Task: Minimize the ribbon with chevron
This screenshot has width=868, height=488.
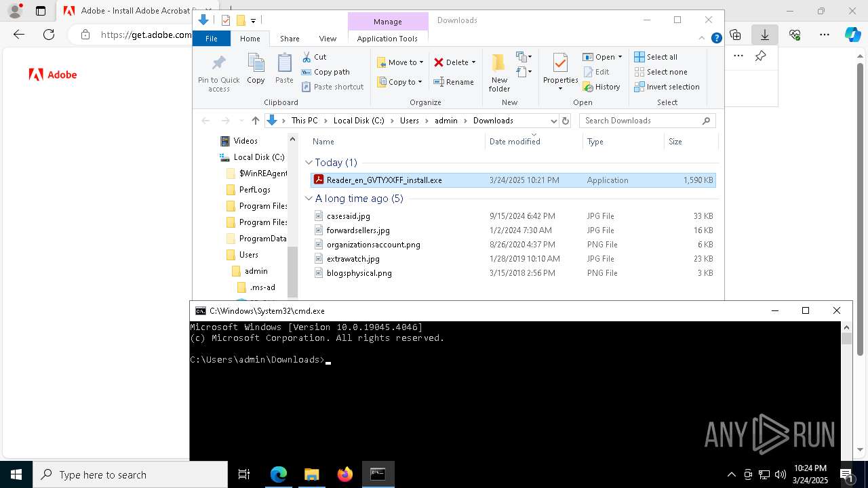Action: (x=703, y=39)
